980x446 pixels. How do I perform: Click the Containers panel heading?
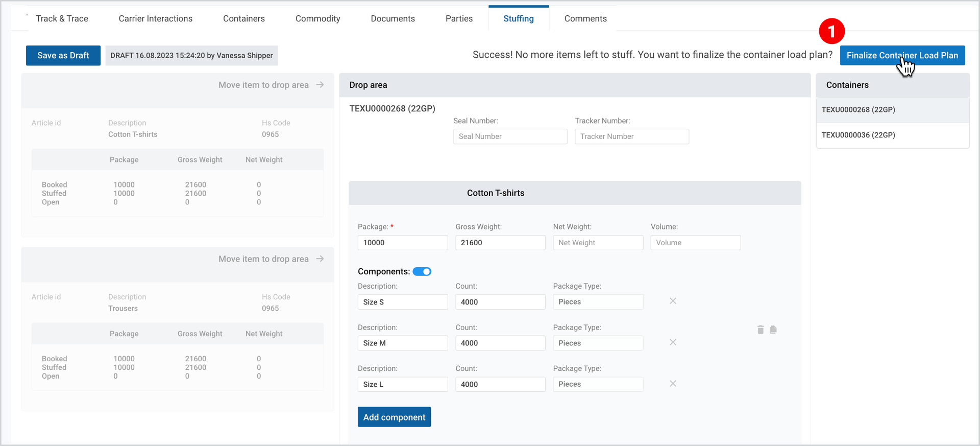[847, 85]
